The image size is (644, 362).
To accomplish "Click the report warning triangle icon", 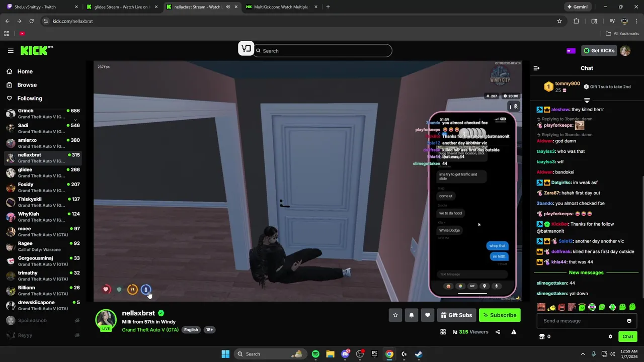I will pyautogui.click(x=514, y=332).
